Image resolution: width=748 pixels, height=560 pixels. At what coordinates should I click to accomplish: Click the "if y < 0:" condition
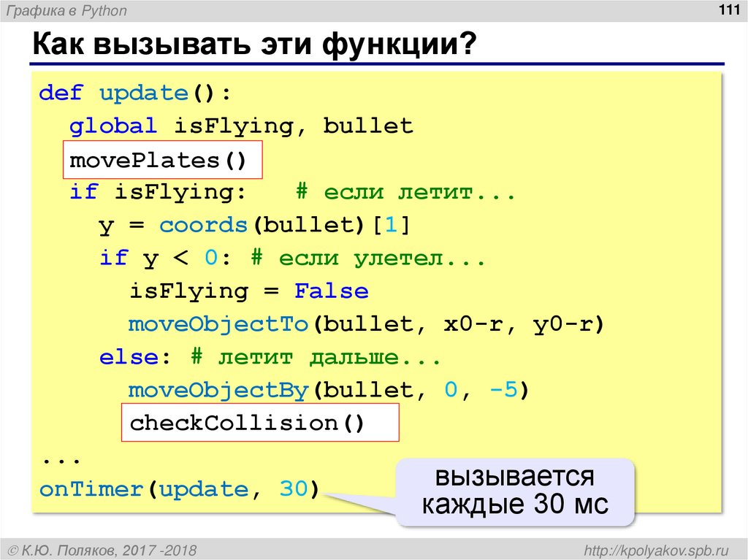165,258
